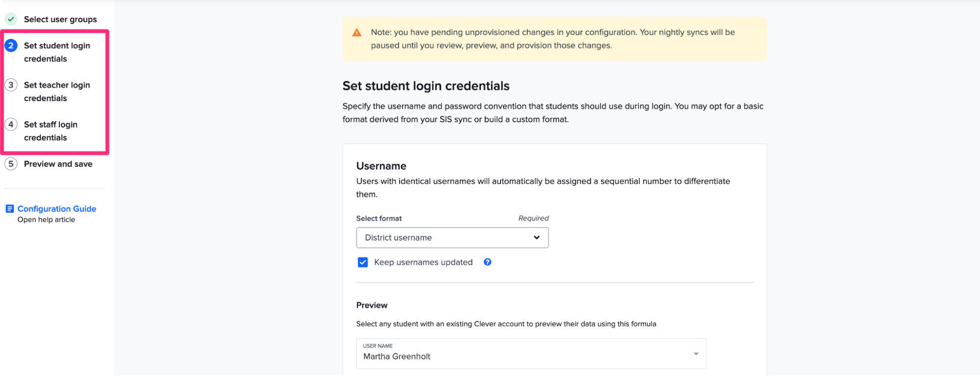980x376 pixels.
Task: Go to Select user groups step
Action: [x=60, y=20]
